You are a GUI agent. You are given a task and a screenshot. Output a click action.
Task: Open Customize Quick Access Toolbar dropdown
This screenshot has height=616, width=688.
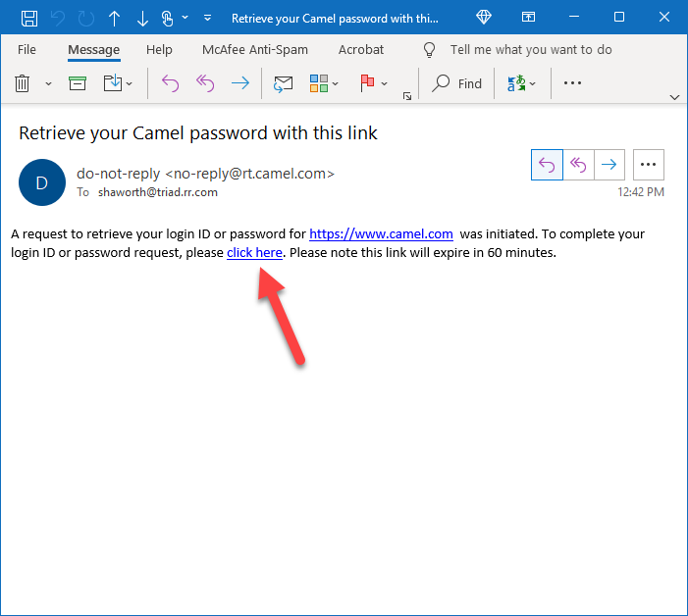207,18
